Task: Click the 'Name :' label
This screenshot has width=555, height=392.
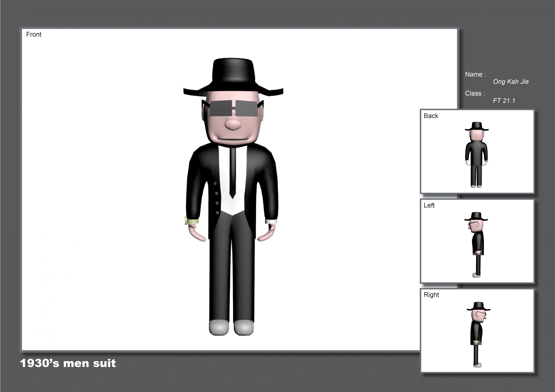Action: [x=475, y=74]
